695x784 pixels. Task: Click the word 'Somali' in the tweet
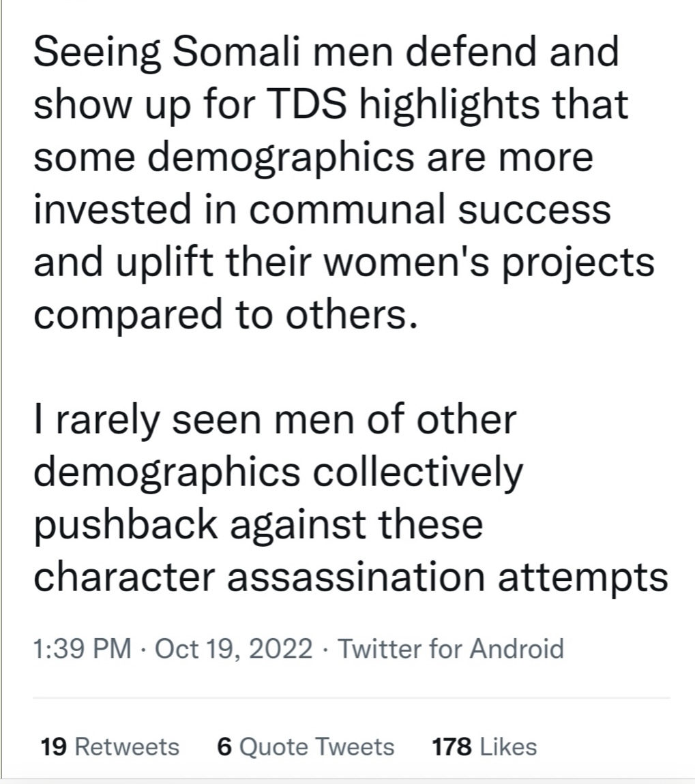(x=236, y=52)
